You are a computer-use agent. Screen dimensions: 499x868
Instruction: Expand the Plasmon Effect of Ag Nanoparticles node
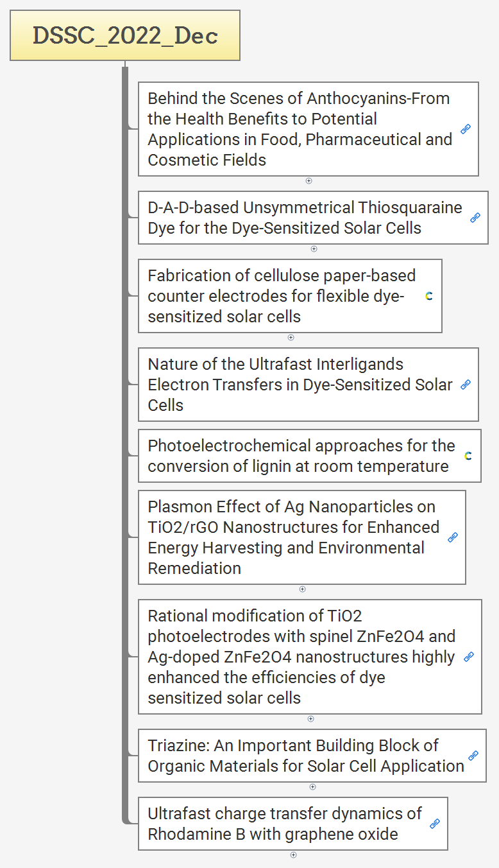pos(303,589)
